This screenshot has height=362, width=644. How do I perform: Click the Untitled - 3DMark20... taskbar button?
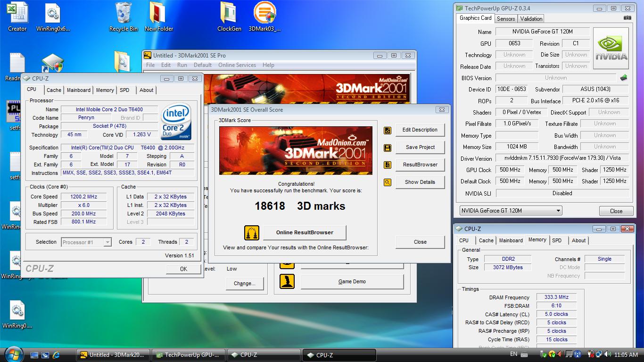click(x=113, y=355)
